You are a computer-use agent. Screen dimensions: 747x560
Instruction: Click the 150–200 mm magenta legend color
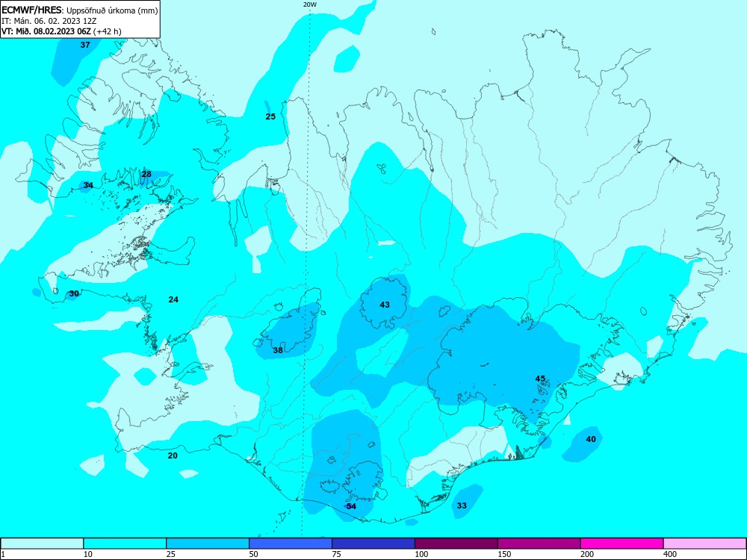click(x=539, y=544)
